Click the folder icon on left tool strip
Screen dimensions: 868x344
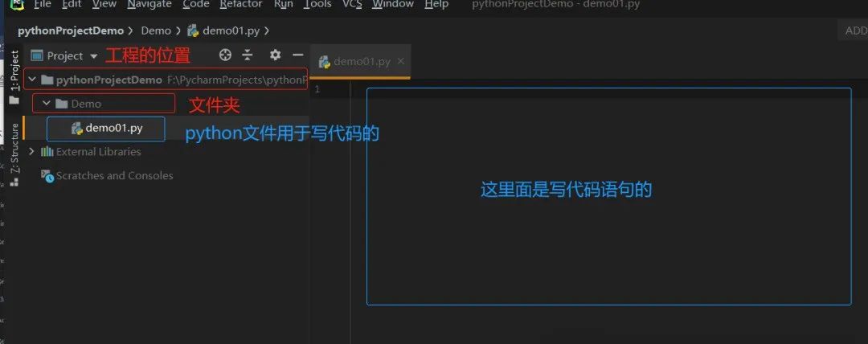pyautogui.click(x=14, y=100)
